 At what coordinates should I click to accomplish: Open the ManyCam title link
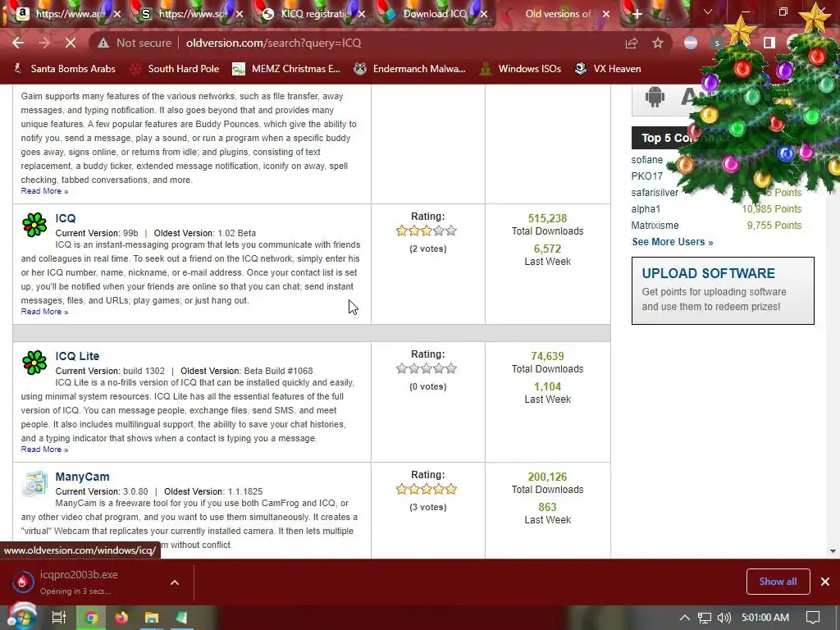(x=82, y=477)
